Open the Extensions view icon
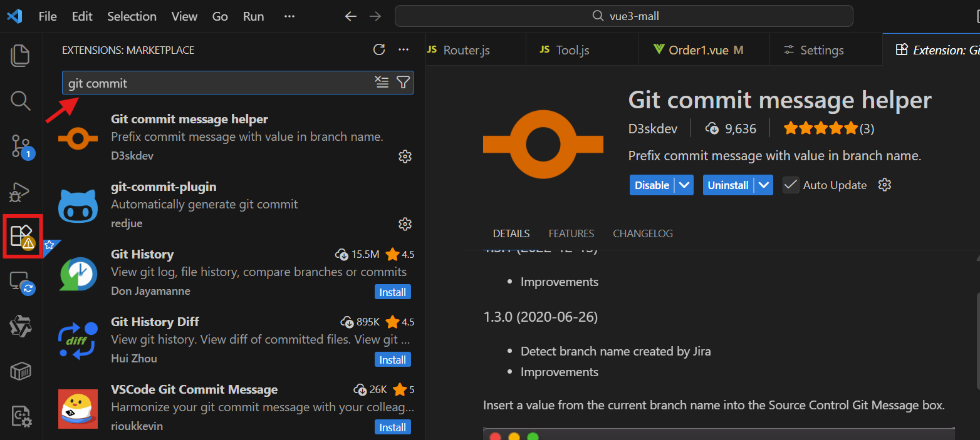980x440 pixels. pos(22,236)
